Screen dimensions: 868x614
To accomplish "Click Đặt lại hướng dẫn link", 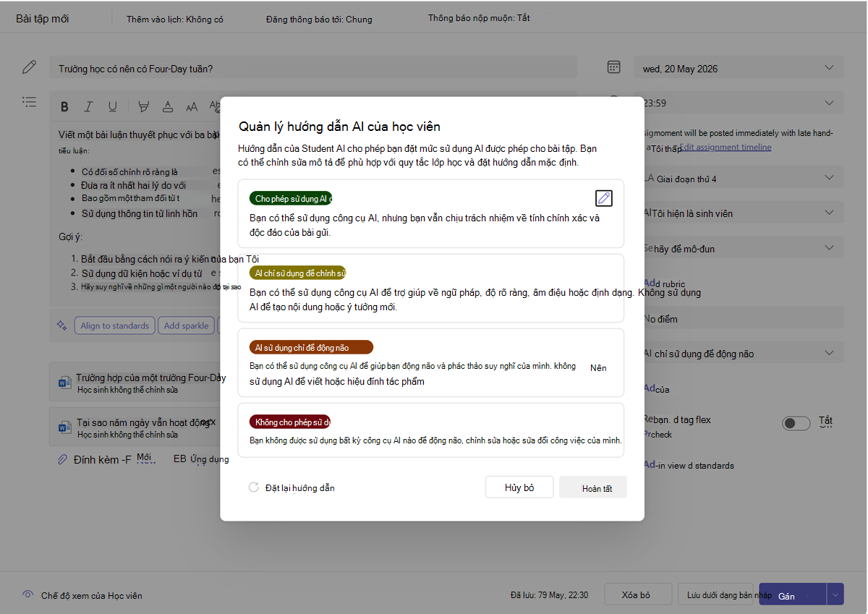I will (299, 487).
